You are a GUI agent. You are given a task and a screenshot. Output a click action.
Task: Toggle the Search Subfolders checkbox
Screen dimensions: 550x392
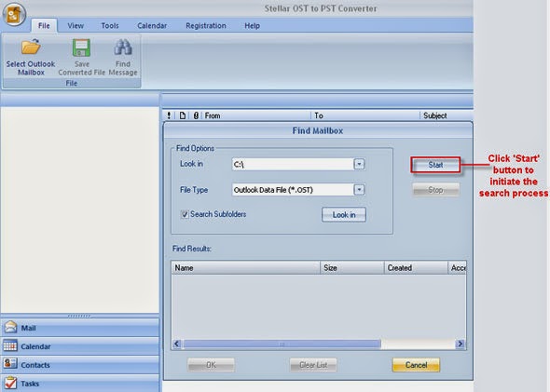click(185, 214)
